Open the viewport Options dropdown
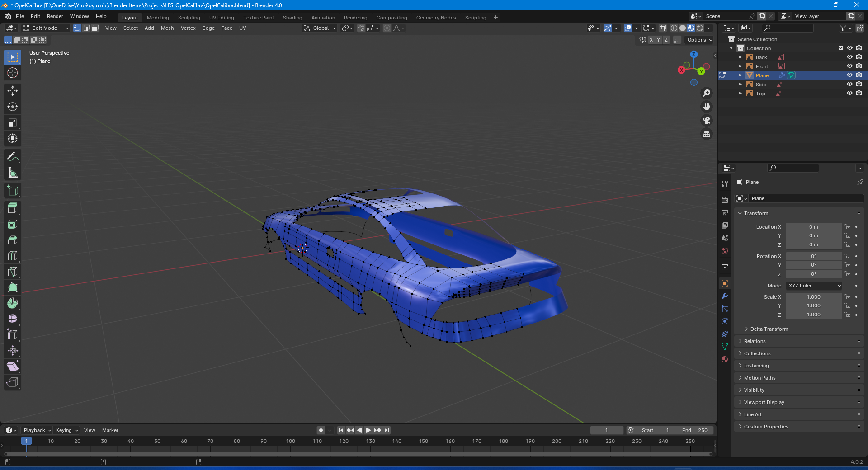868x470 pixels. point(699,40)
